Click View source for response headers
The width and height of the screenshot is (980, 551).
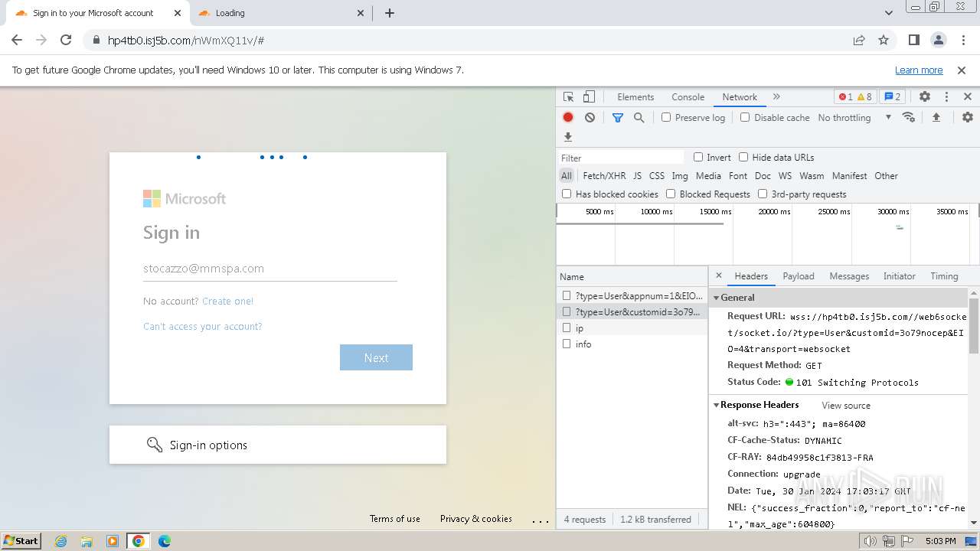point(846,406)
